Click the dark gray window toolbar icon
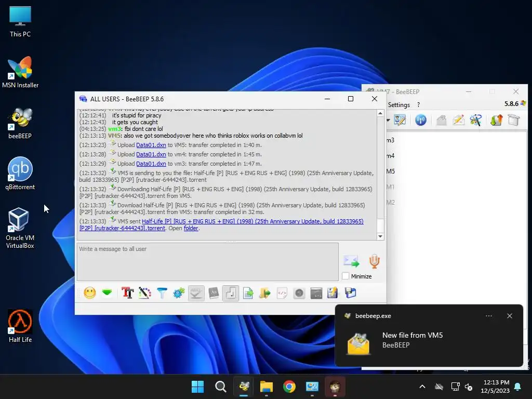The image size is (532, 399). tap(316, 293)
